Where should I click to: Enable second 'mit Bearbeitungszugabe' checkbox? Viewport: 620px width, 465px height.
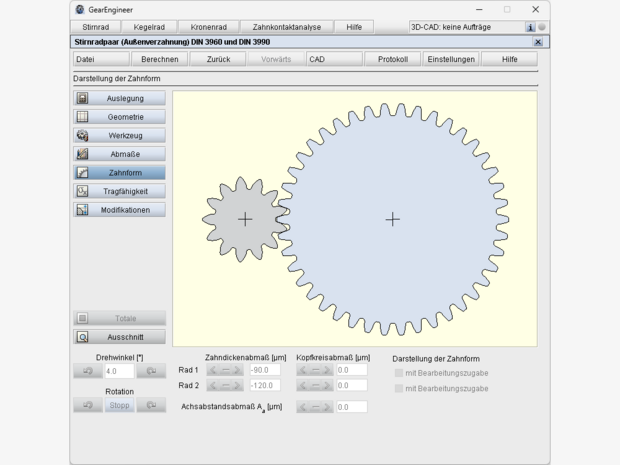[399, 388]
